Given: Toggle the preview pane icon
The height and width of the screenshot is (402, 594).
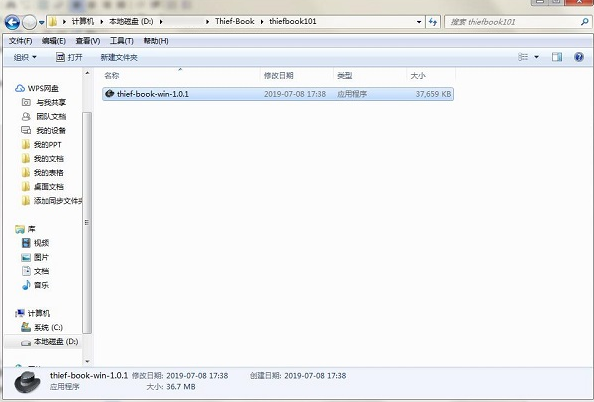Looking at the screenshot, I should click(557, 57).
